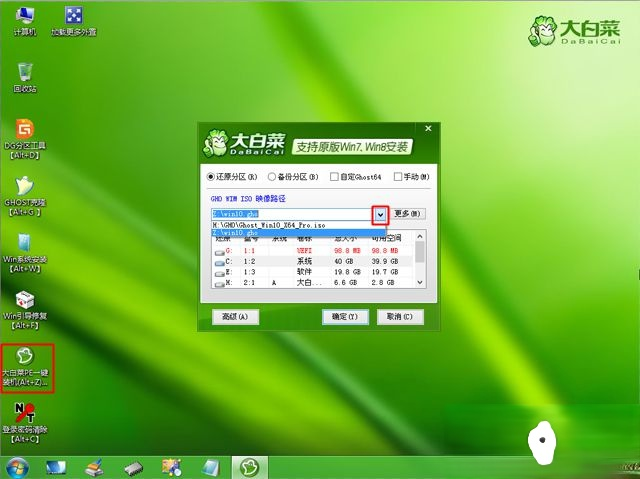Launch the DG分区工具 desktop icon
This screenshot has height=479, width=640.
tap(25, 139)
